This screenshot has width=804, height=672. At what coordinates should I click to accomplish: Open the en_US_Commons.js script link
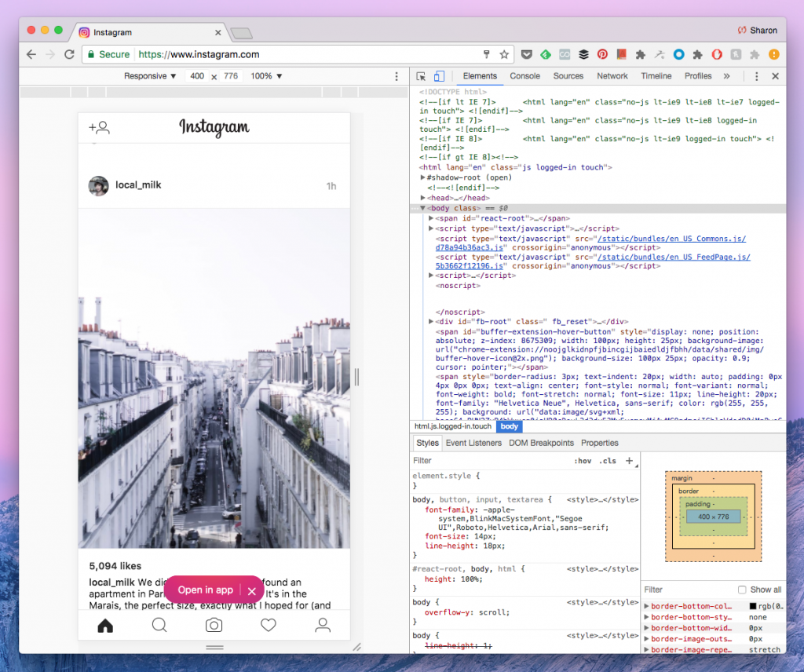click(590, 243)
